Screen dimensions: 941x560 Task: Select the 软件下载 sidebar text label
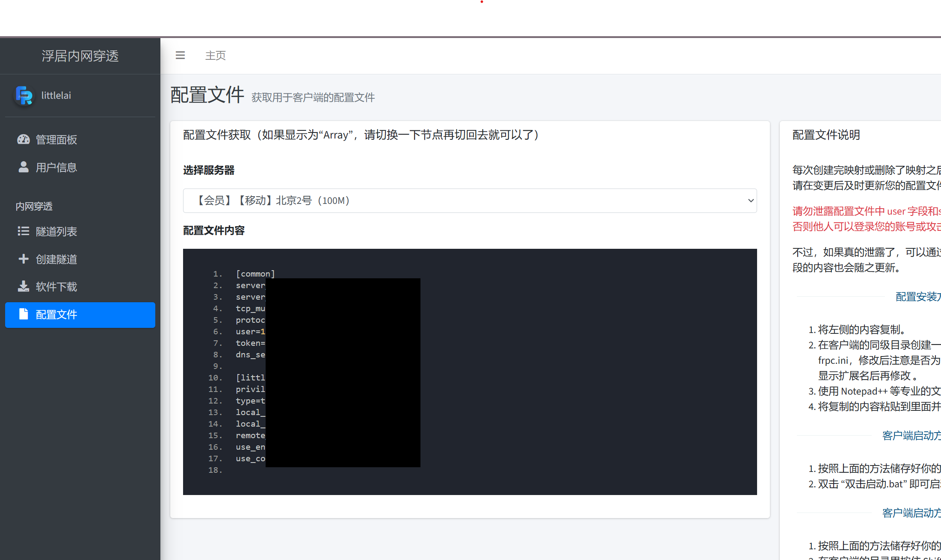pos(56,286)
